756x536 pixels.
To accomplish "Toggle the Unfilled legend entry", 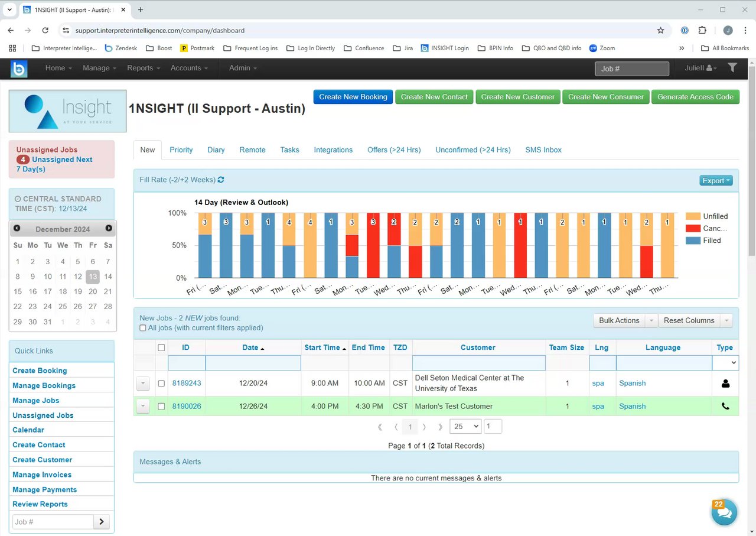I will coord(707,216).
